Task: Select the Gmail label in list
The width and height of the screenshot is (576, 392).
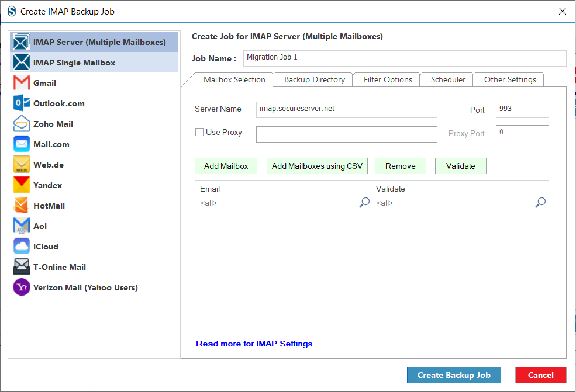Action: tap(45, 83)
